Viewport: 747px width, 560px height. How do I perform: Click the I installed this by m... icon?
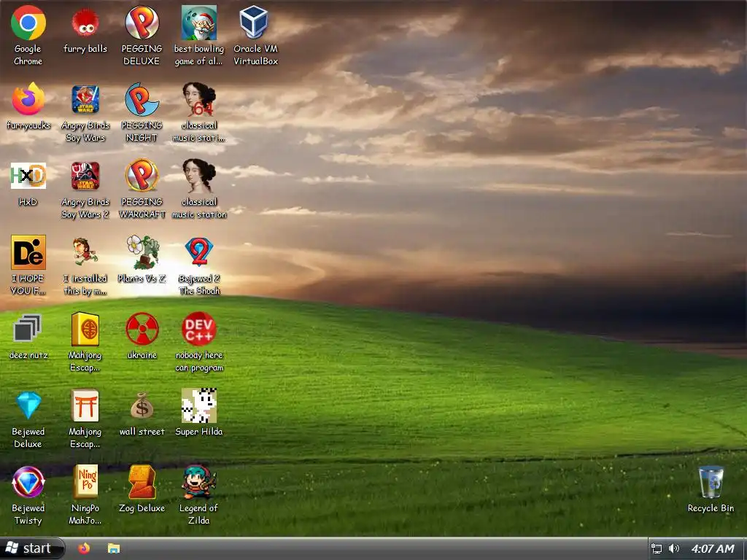tap(85, 252)
